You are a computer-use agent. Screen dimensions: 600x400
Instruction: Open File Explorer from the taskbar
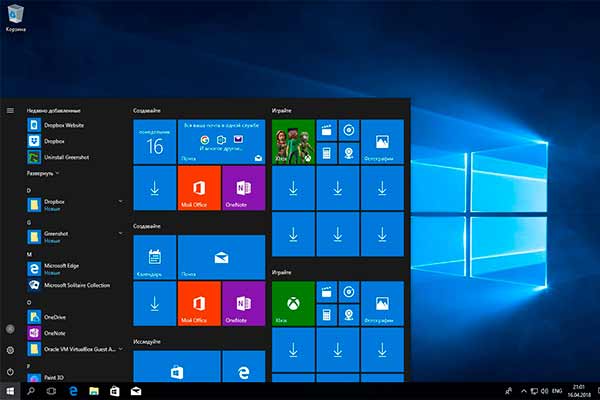click(x=93, y=391)
